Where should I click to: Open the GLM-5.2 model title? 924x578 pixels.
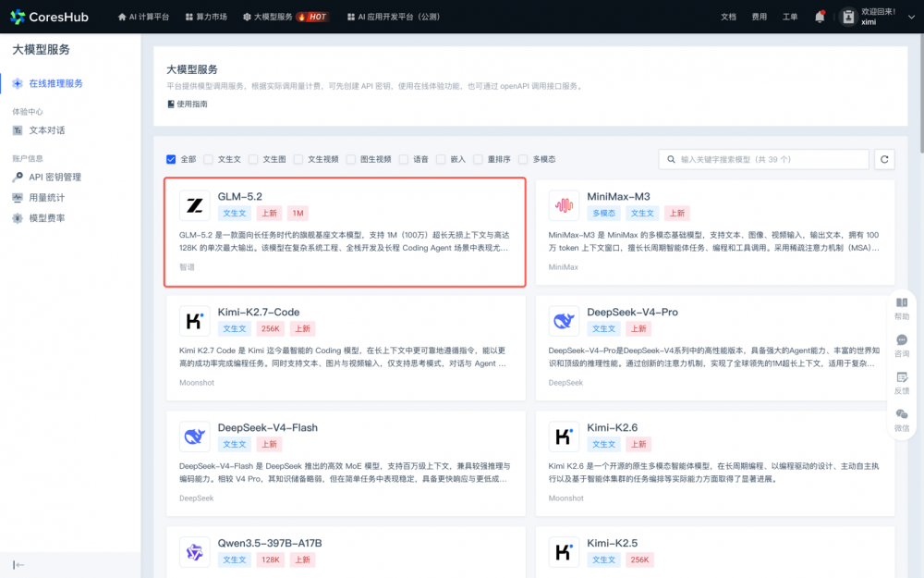pos(240,196)
